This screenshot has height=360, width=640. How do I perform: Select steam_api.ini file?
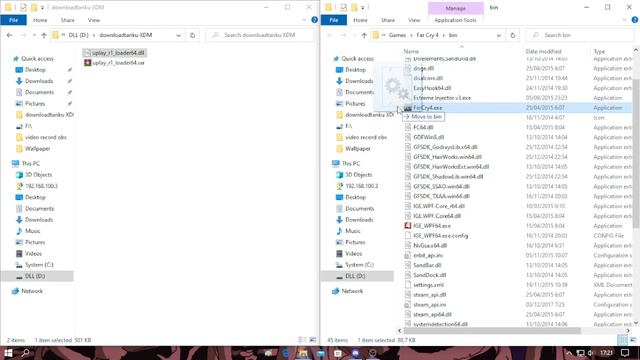coord(429,304)
